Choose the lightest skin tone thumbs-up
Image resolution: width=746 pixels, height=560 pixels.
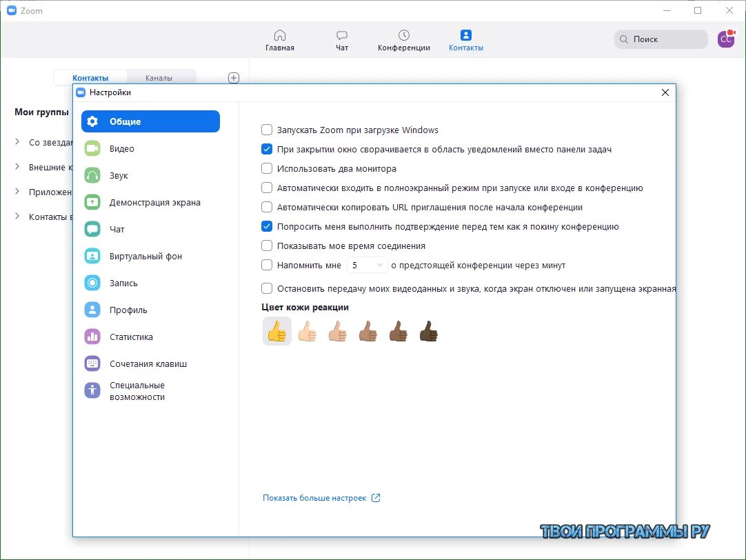click(308, 331)
